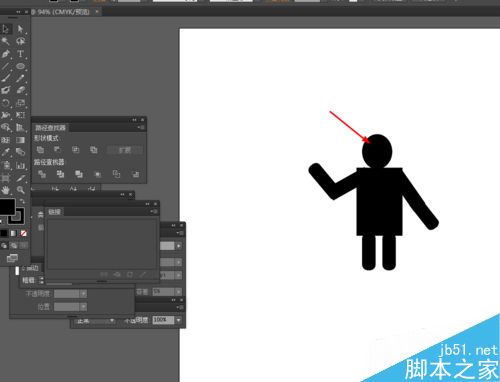The height and width of the screenshot is (382, 500).
Task: Select the Symbol Sprayer tool
Action: [5, 165]
